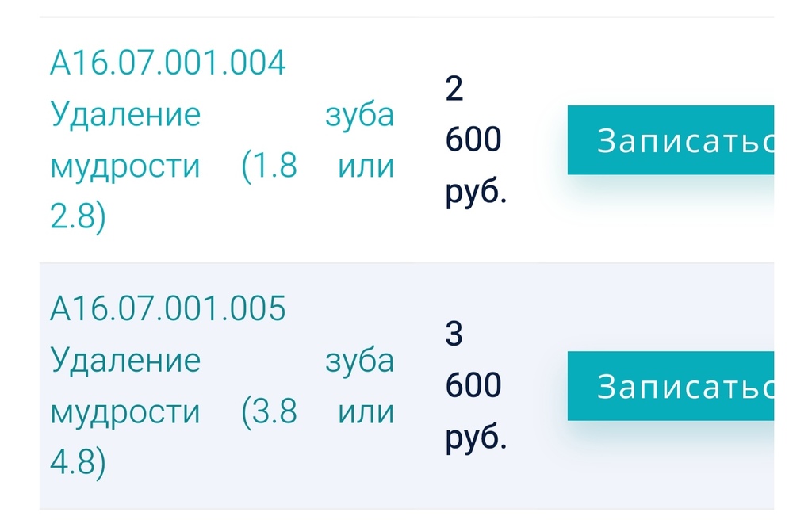Click "зуба" in the A16.07.001.005 row
This screenshot has width=812, height=520.
point(360,361)
